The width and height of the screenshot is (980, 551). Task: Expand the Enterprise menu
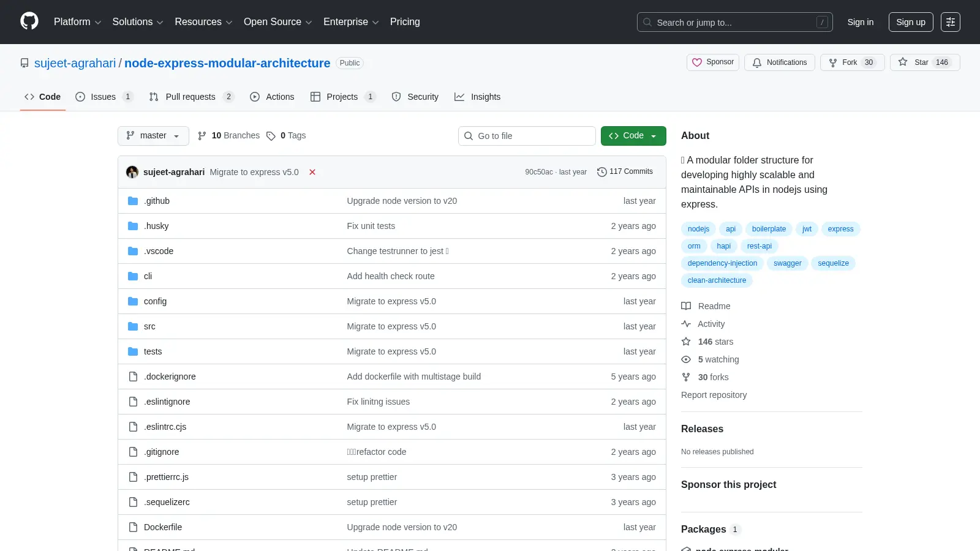click(x=351, y=22)
